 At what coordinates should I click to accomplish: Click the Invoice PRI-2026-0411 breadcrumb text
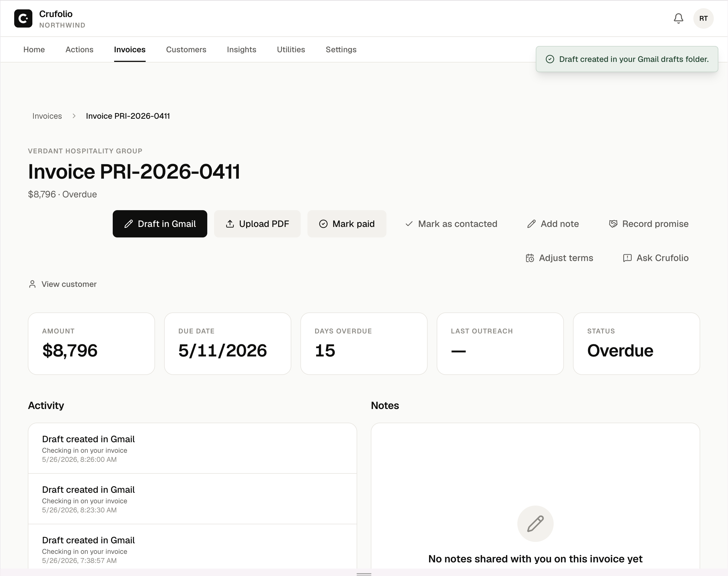(128, 116)
